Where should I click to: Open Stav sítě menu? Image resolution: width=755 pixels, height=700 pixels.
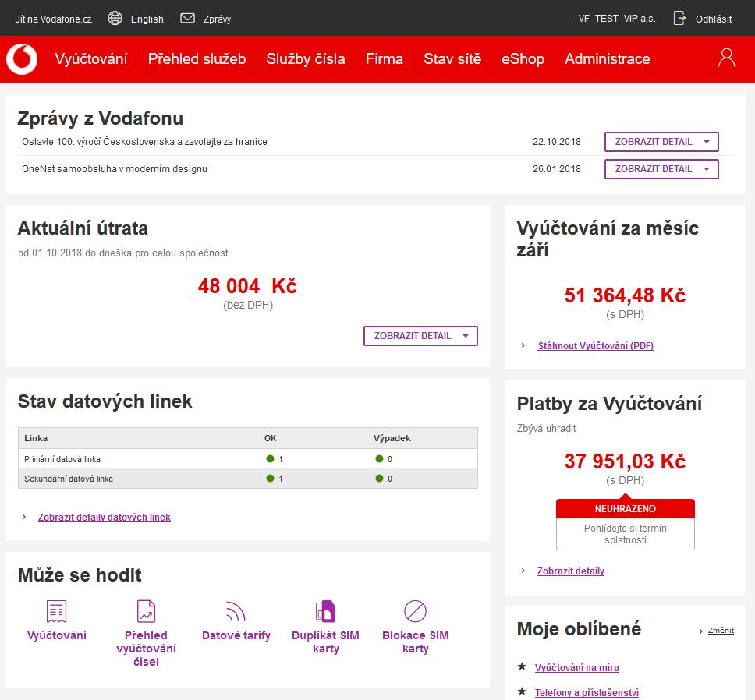click(452, 58)
